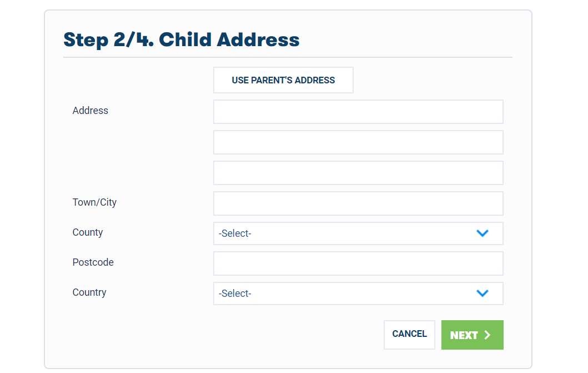
Task: Focus the first Address line field
Action: (358, 111)
